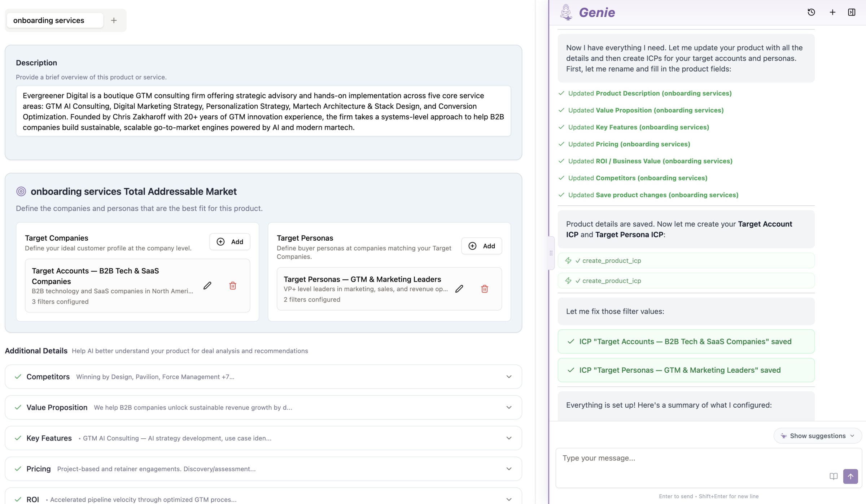
Task: Delete Target Personas GTM Marketing Leaders
Action: coord(485,289)
